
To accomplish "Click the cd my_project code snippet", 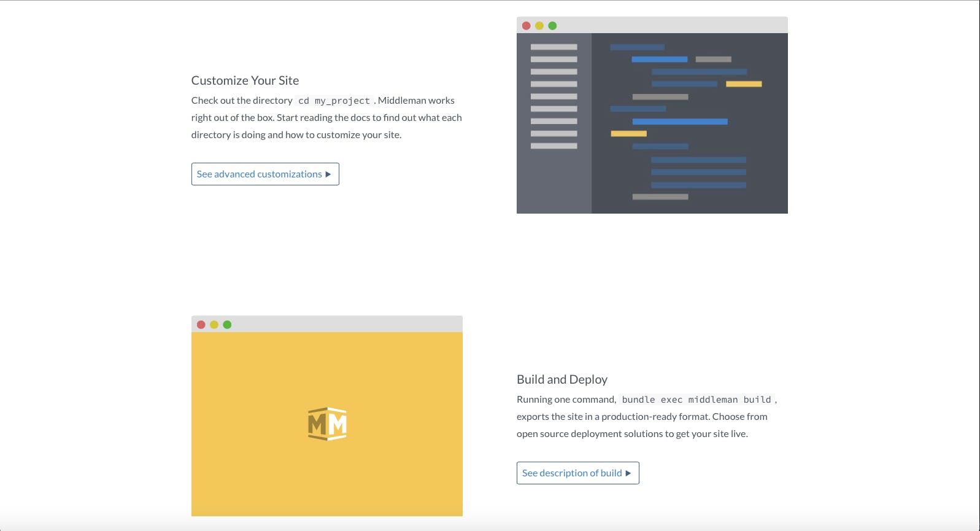I will [334, 101].
